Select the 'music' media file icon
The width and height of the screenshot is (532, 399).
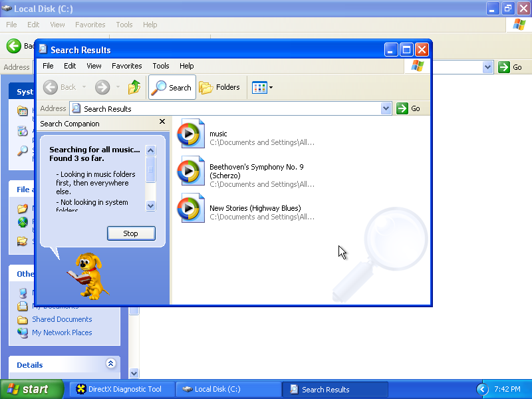[x=191, y=134]
